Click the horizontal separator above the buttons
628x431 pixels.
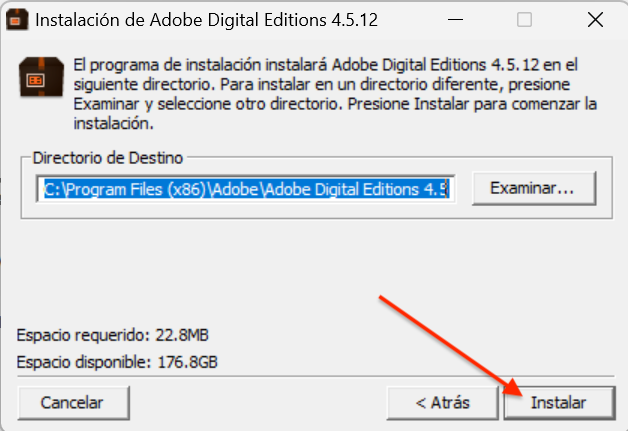[316, 377]
